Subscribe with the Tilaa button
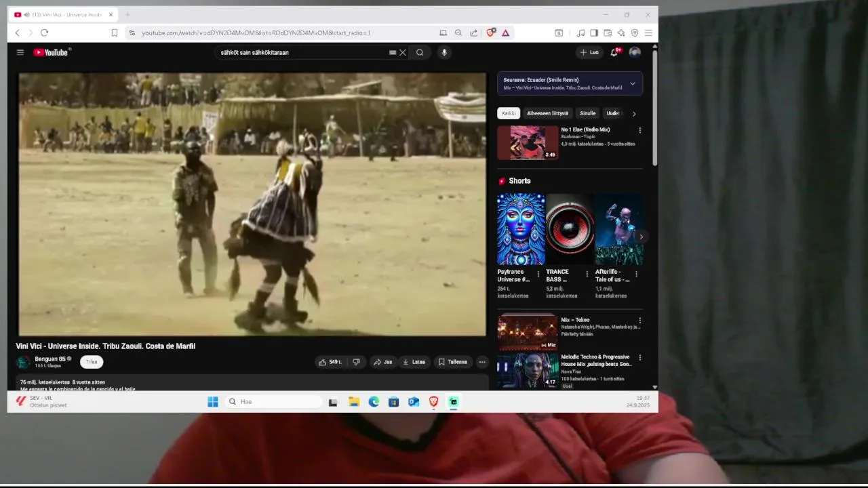Screen dimensions: 868x488 [x=92, y=362]
